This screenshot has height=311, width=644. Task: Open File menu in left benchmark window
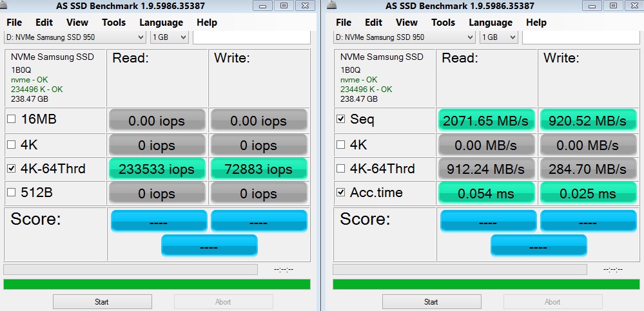[x=14, y=23]
